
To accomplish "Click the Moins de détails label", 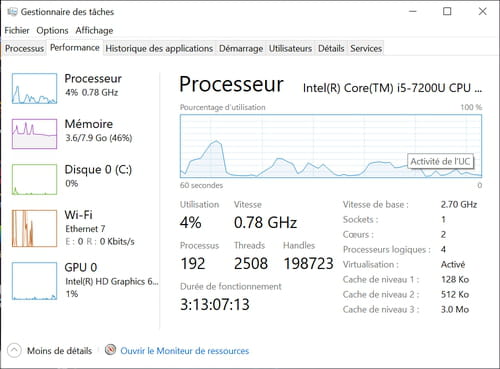I will click(x=59, y=351).
